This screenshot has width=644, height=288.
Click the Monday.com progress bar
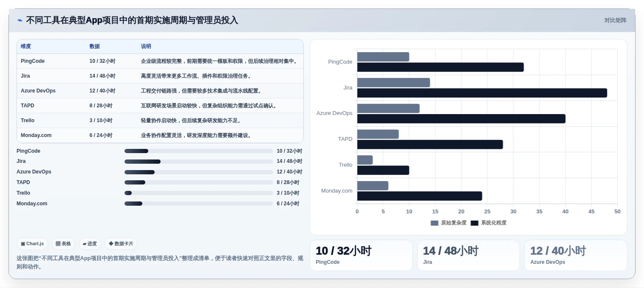tap(199, 204)
